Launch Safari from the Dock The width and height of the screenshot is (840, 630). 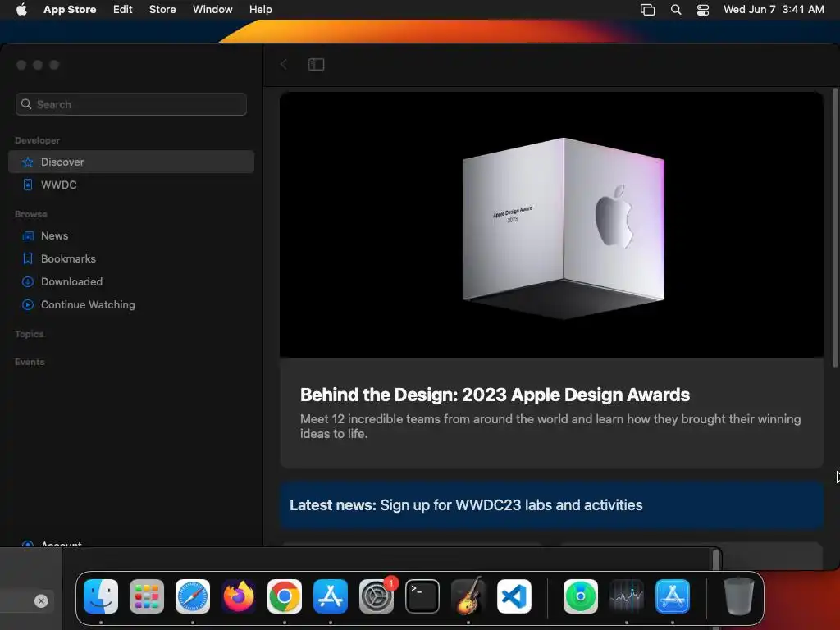193,596
